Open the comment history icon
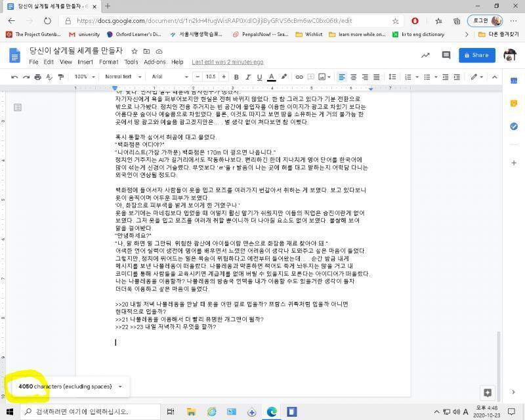 tap(446, 55)
